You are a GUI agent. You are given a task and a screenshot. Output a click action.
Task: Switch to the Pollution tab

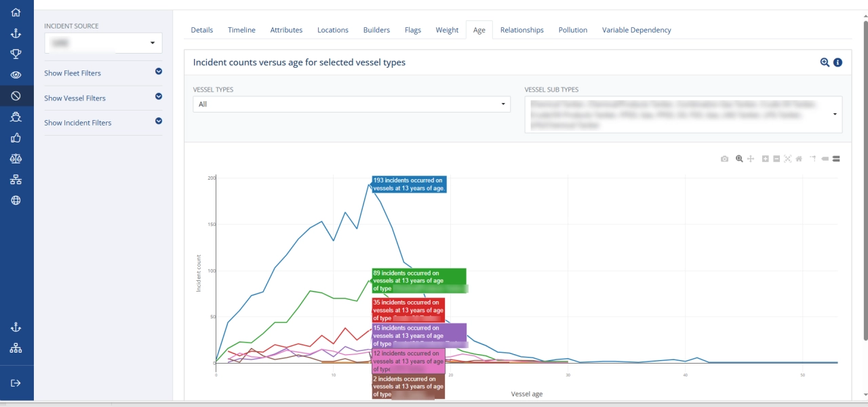[x=572, y=30]
